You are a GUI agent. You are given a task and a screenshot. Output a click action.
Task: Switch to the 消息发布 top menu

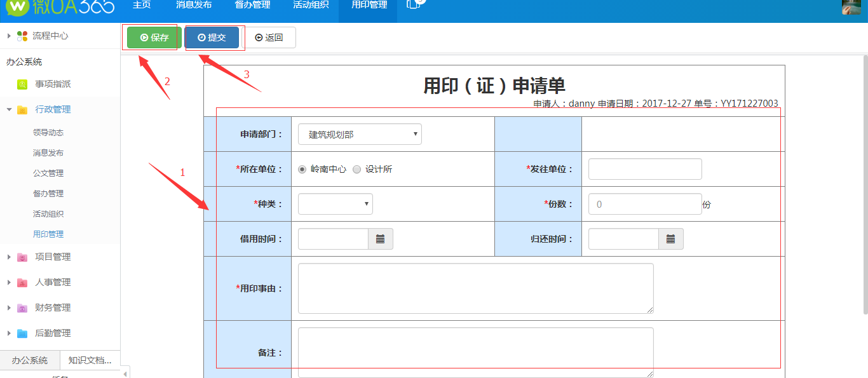coord(194,6)
